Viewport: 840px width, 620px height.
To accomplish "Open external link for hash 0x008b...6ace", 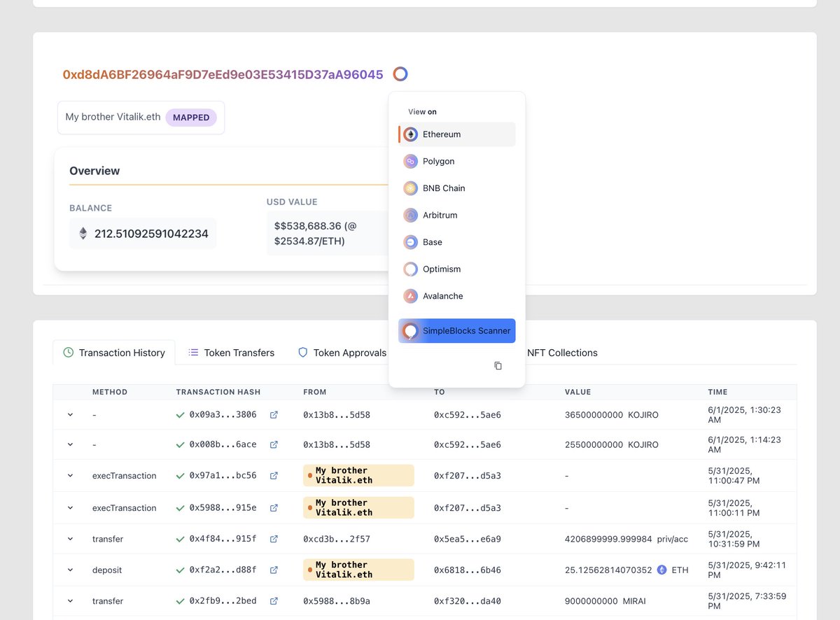I will coord(274,444).
